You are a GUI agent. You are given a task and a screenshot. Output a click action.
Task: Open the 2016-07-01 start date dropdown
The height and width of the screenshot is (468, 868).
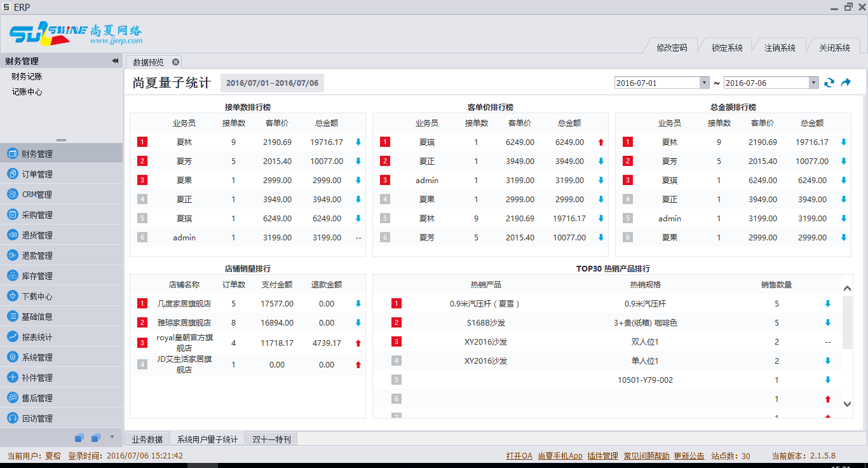(704, 83)
